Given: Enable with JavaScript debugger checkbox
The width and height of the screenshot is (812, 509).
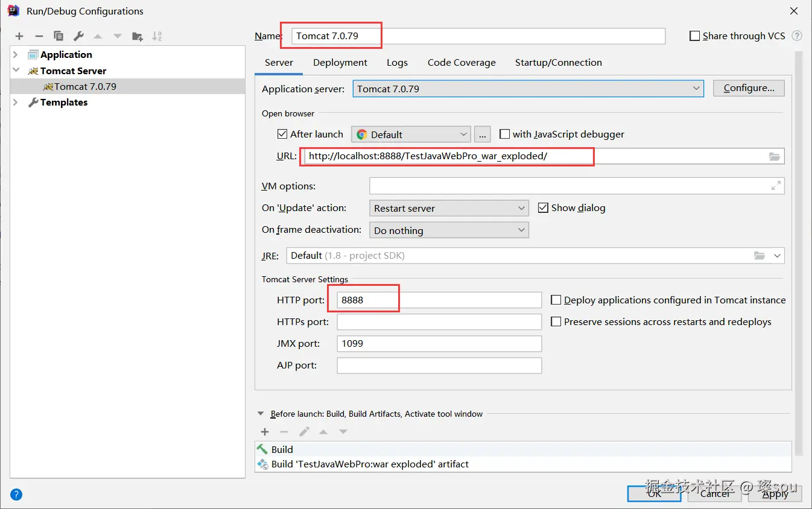Looking at the screenshot, I should coord(505,134).
